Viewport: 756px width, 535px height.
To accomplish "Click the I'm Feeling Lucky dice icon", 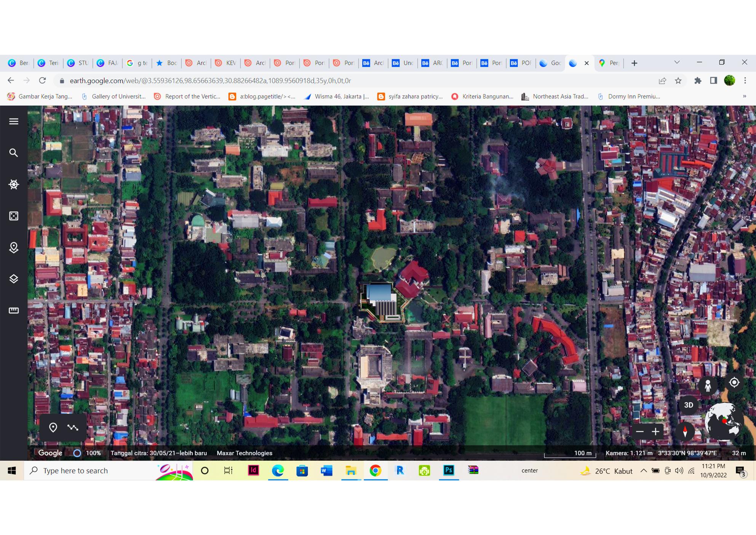I will click(14, 216).
